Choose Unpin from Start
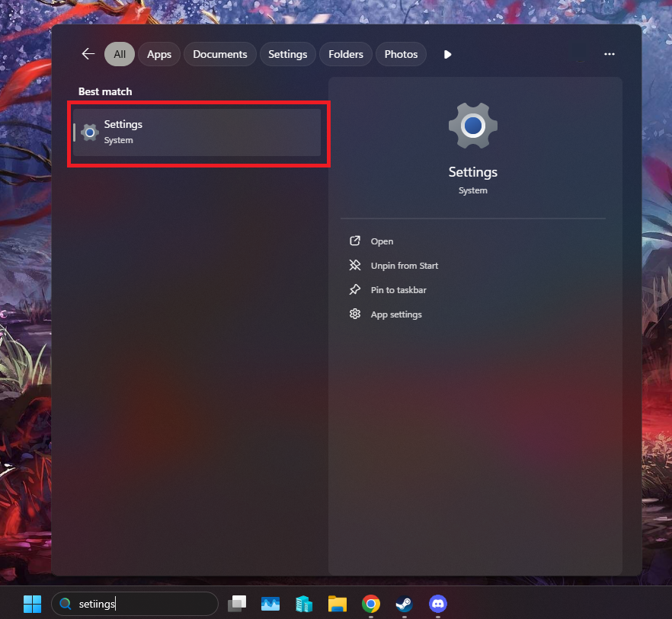The height and width of the screenshot is (619, 672). coord(404,266)
